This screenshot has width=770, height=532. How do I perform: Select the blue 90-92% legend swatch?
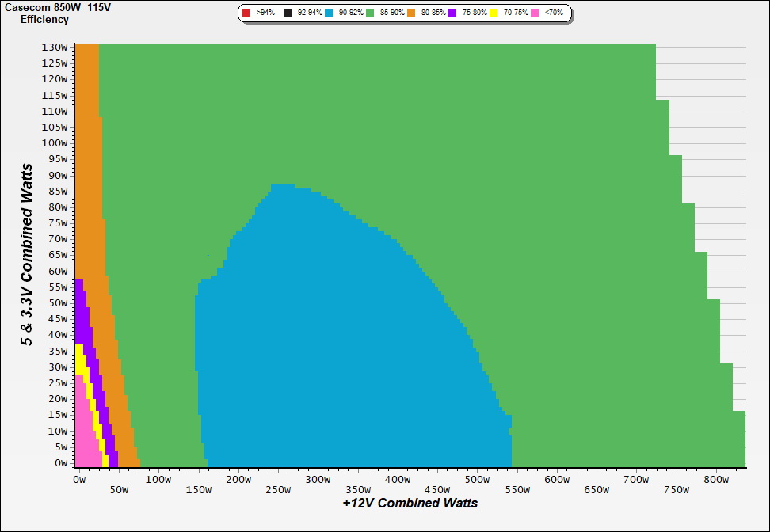pos(330,13)
